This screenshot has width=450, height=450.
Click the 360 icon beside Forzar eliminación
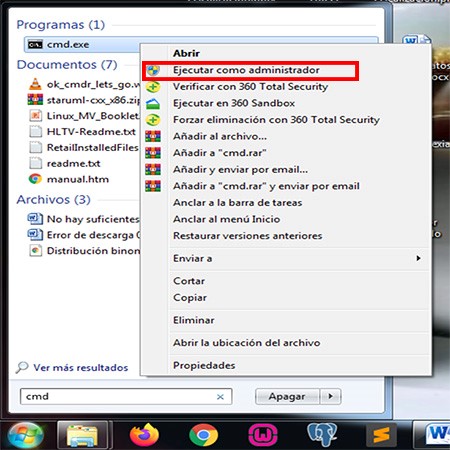pyautogui.click(x=153, y=120)
